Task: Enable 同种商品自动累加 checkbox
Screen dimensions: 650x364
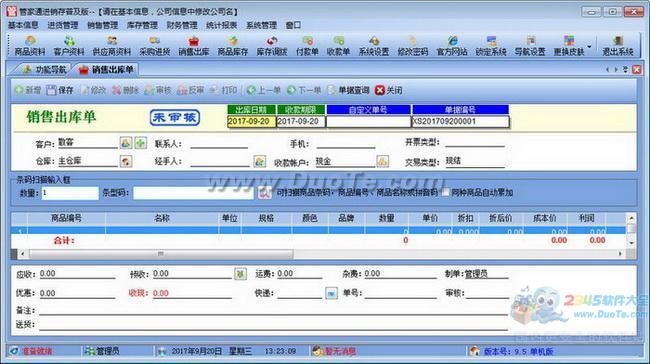Action: 446,192
